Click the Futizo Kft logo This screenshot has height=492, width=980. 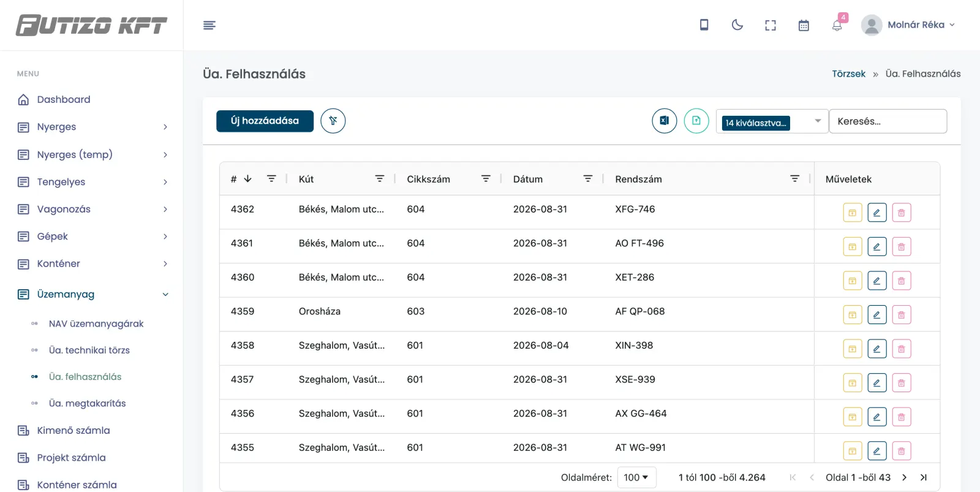(91, 25)
